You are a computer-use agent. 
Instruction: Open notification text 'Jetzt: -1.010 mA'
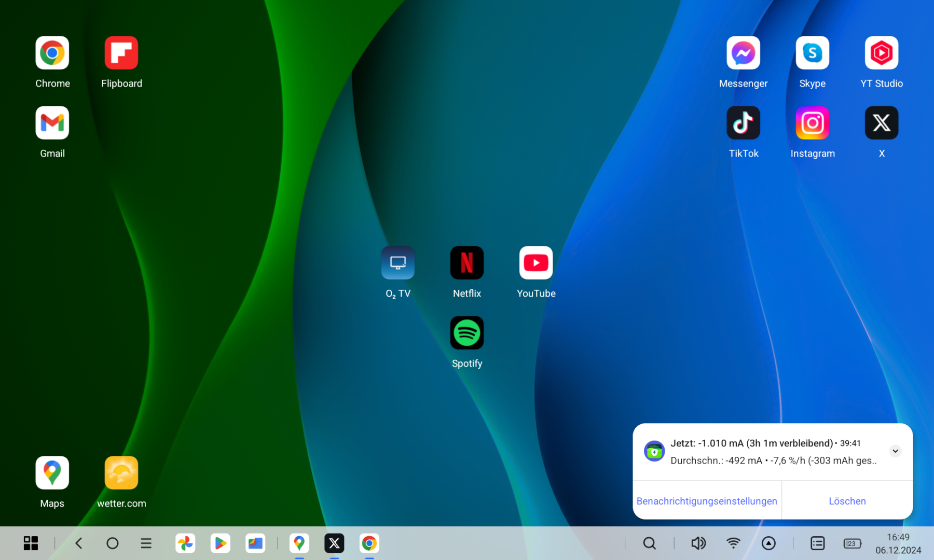click(751, 443)
